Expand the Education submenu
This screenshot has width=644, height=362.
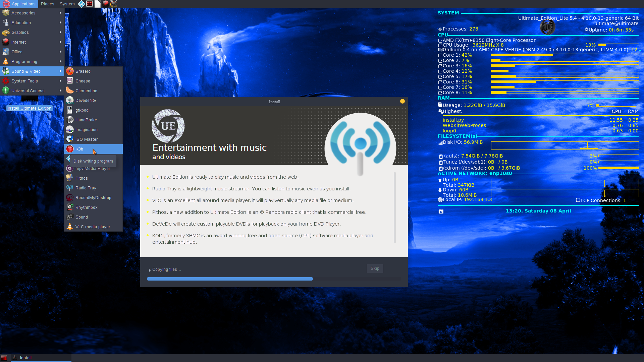coord(32,22)
